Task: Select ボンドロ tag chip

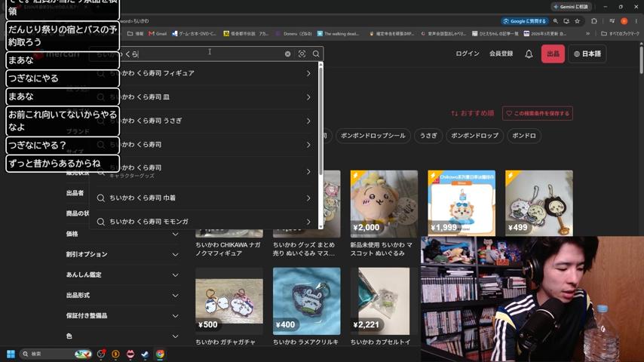Action: [523, 136]
